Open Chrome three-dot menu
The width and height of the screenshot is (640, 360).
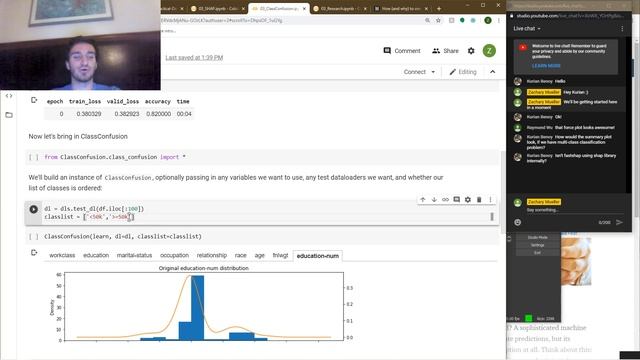click(x=498, y=20)
